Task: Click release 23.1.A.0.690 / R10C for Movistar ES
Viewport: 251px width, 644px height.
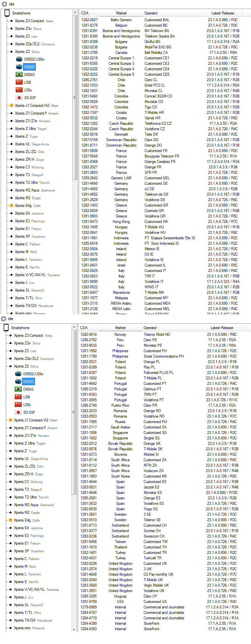Action: click(x=222, y=493)
